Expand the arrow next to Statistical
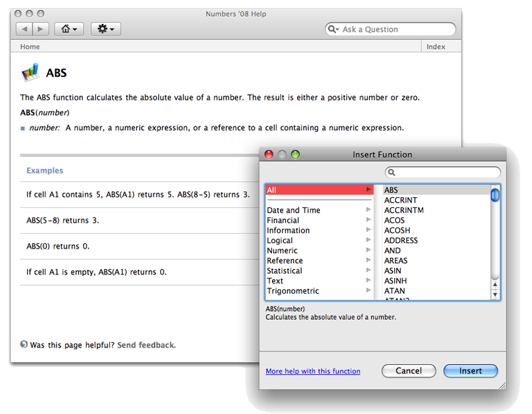This screenshot has height=414, width=532. [x=368, y=270]
